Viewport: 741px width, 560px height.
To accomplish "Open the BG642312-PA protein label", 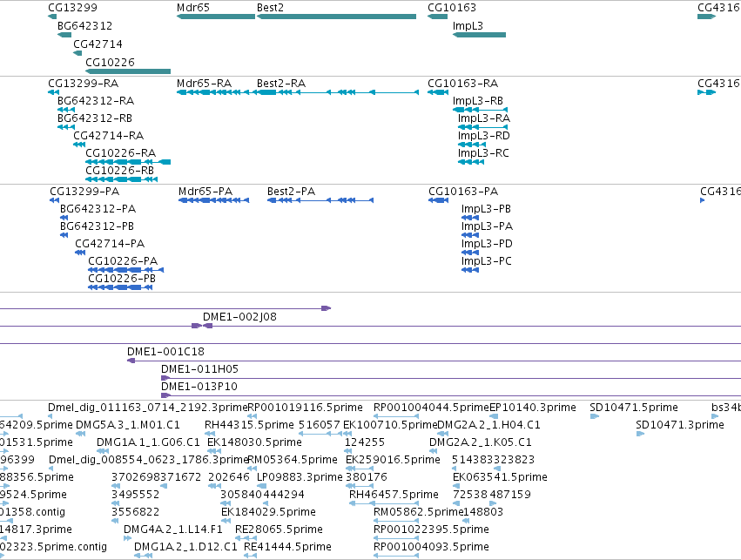I will click(x=98, y=209).
